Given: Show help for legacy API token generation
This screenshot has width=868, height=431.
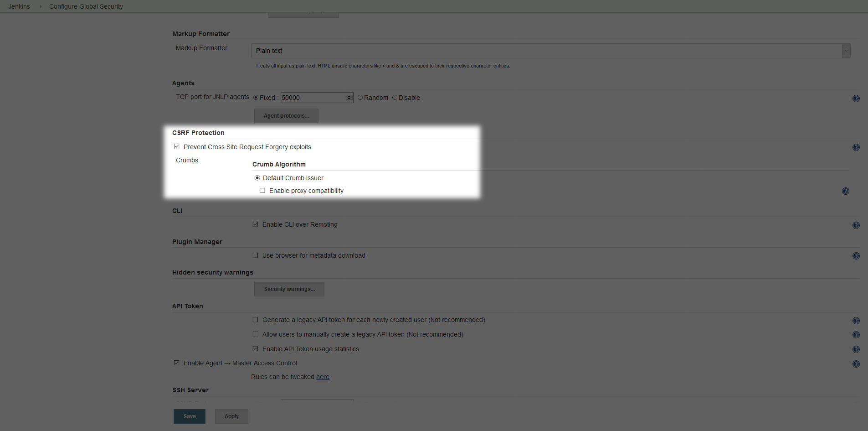Looking at the screenshot, I should [856, 320].
